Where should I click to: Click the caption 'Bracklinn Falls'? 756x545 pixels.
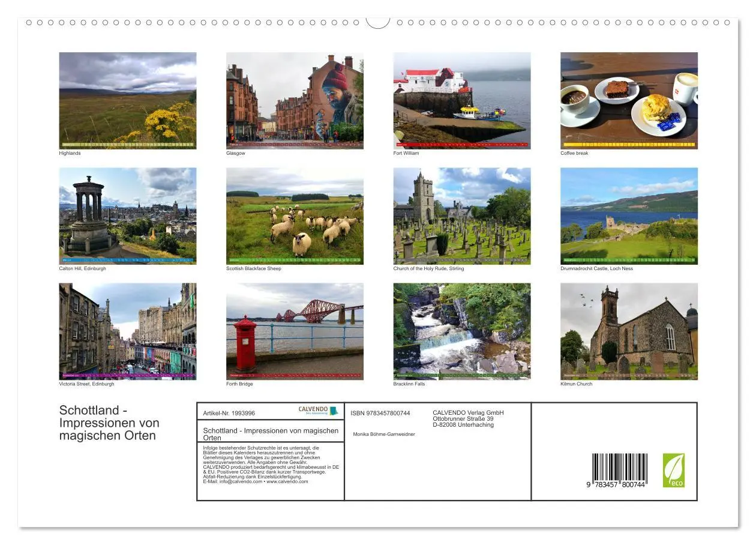[x=409, y=384]
